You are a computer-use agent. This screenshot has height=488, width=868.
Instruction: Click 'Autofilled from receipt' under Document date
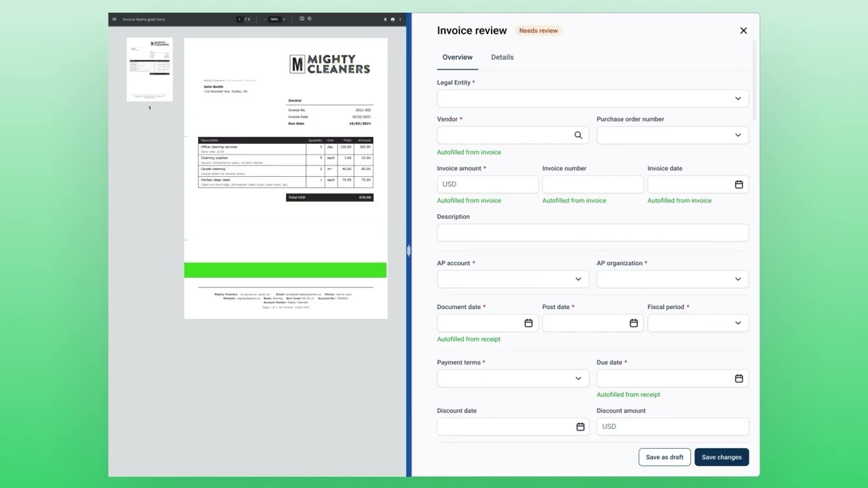(x=469, y=339)
